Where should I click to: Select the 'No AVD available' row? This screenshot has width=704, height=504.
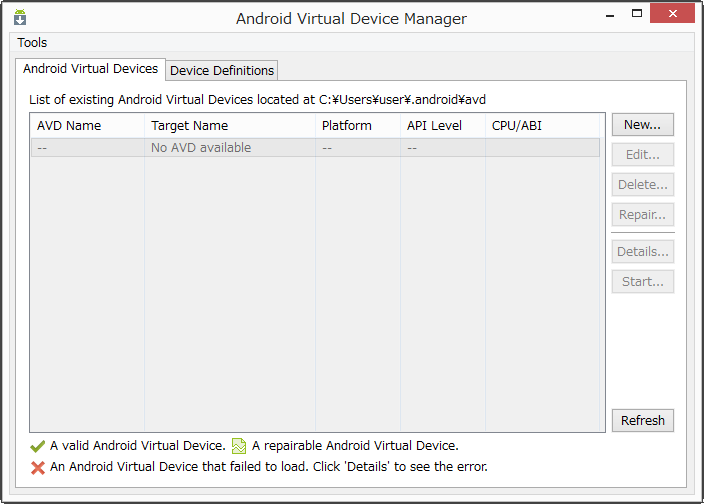tap(315, 148)
